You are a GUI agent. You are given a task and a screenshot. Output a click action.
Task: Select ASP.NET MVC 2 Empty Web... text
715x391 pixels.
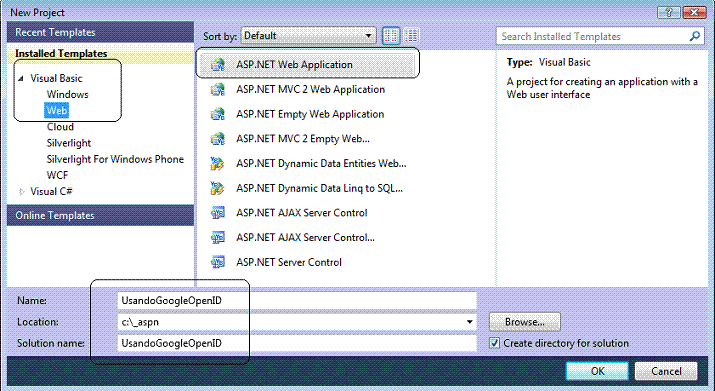[x=303, y=139]
